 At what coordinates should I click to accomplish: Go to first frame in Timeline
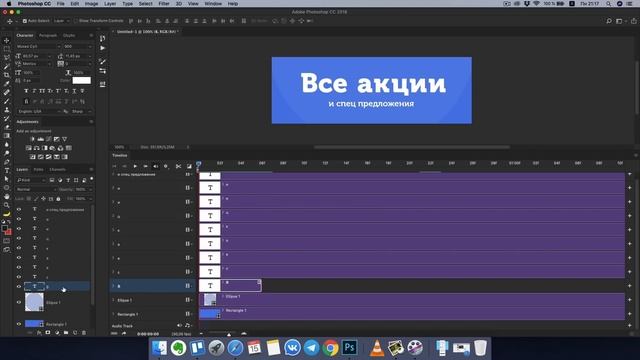115,166
